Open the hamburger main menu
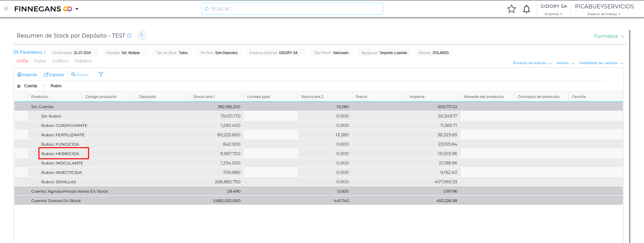 (x=6, y=9)
